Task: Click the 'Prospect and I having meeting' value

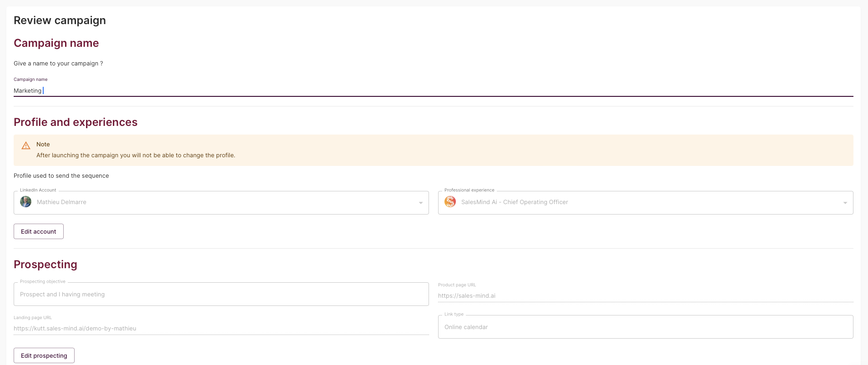Action: point(62,295)
